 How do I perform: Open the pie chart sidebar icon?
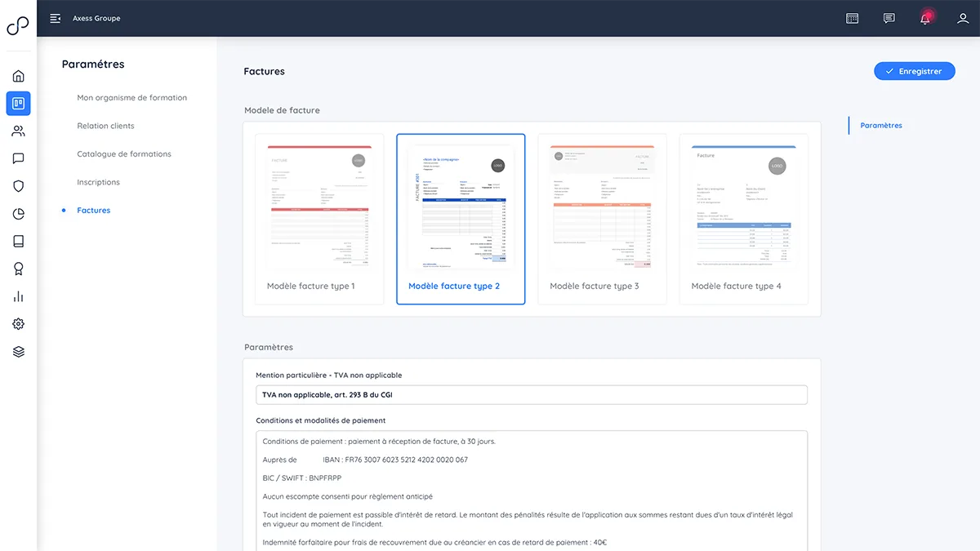coord(18,214)
